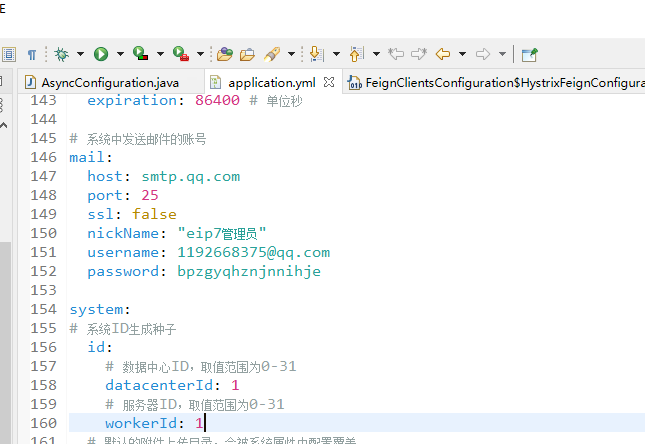This screenshot has width=645, height=444.
Task: Click the Next Edit Location icon
Action: [419, 54]
